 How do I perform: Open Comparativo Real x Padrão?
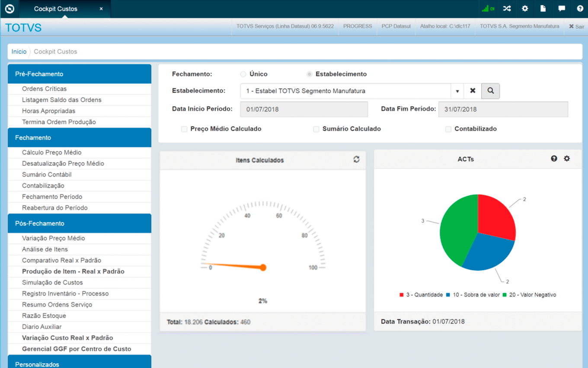tap(80, 261)
